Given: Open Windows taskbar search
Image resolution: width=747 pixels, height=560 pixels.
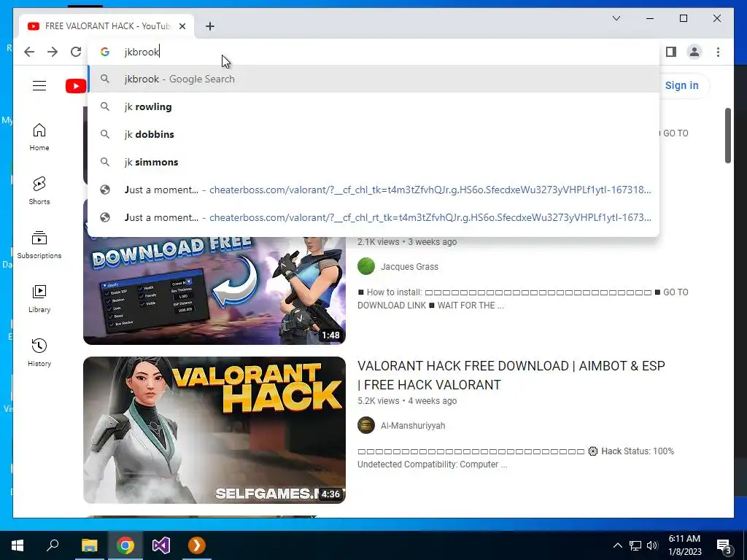Looking at the screenshot, I should (53, 545).
